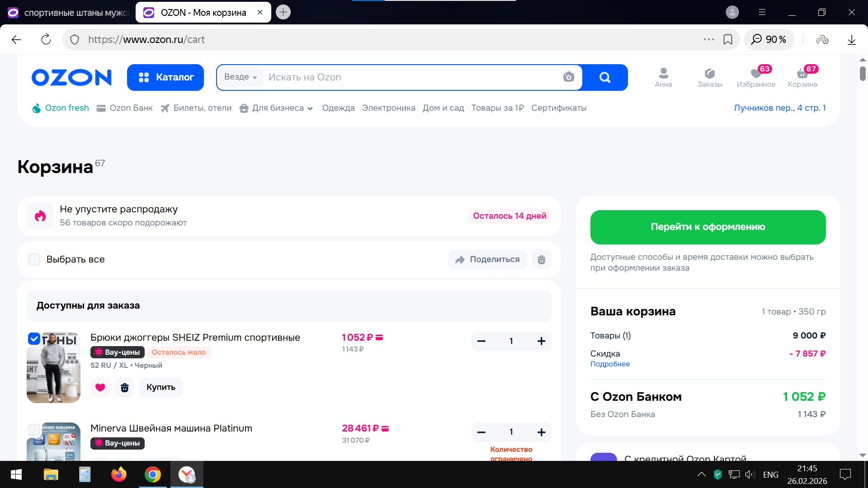Select the Minerva sewing machine checkbox
The width and height of the screenshot is (868, 488).
pyautogui.click(x=34, y=429)
